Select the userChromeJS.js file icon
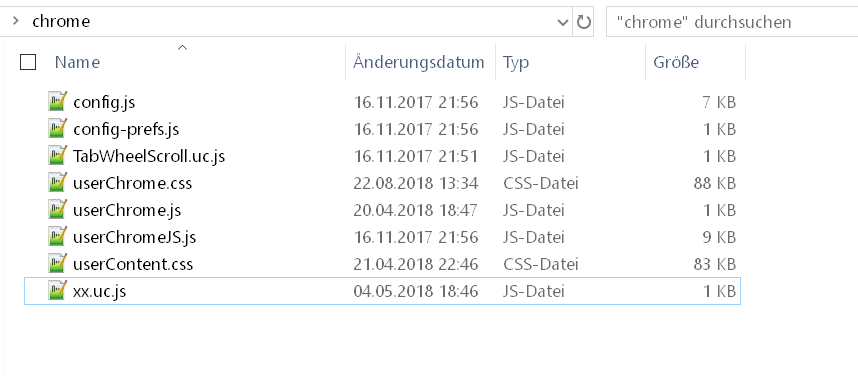 tap(57, 237)
